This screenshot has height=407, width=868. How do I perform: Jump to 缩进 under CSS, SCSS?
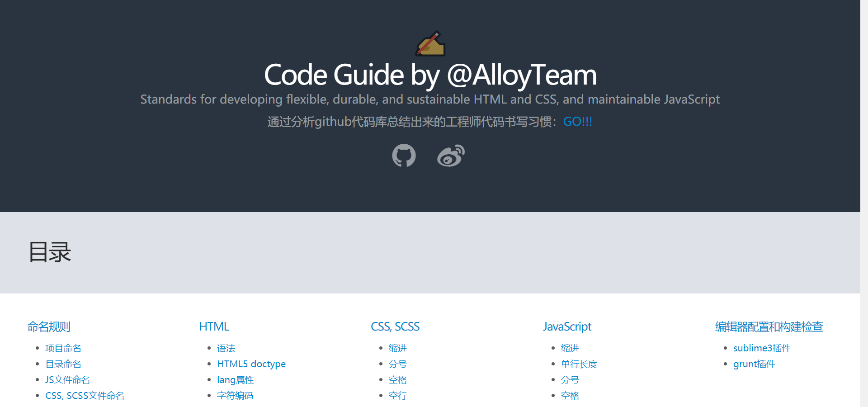(x=398, y=348)
